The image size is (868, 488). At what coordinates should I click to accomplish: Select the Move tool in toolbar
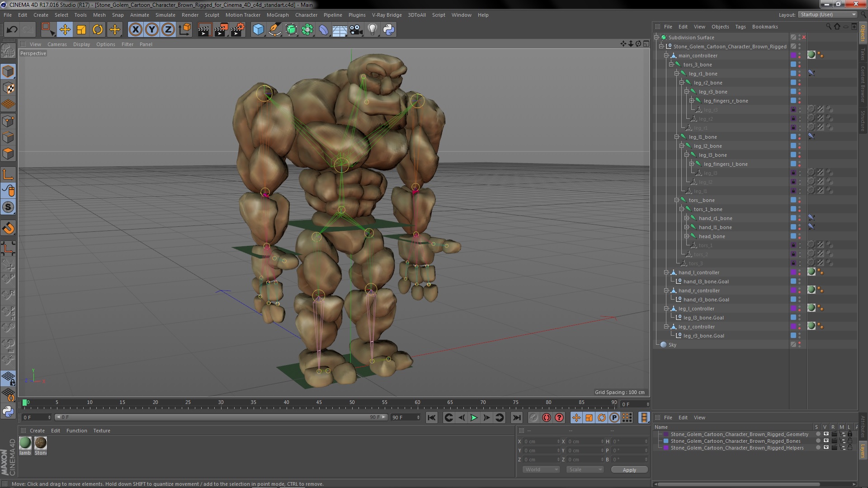(65, 30)
